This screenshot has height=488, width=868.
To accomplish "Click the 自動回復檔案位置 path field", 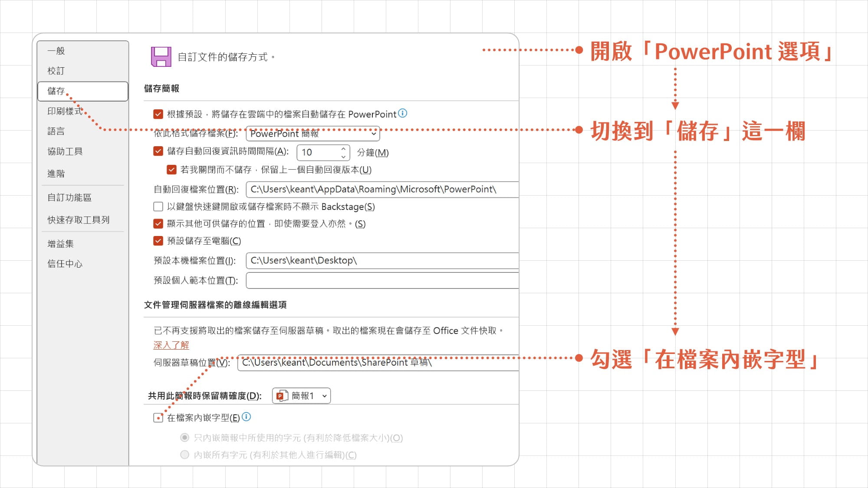I will coord(382,190).
